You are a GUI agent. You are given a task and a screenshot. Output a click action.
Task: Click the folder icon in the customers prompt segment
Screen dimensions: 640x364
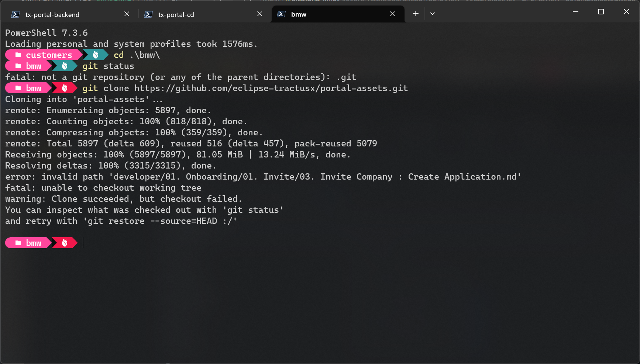18,55
